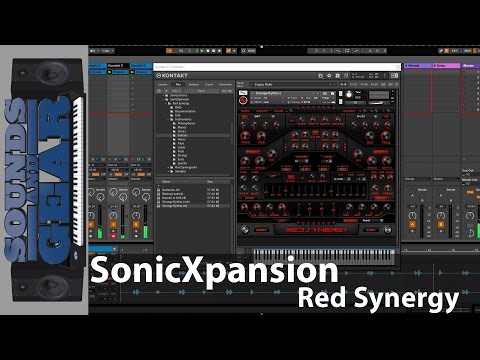Toggle the orange solo button on Reverb channel
Screen dimensions: 480x360
click(x=412, y=225)
